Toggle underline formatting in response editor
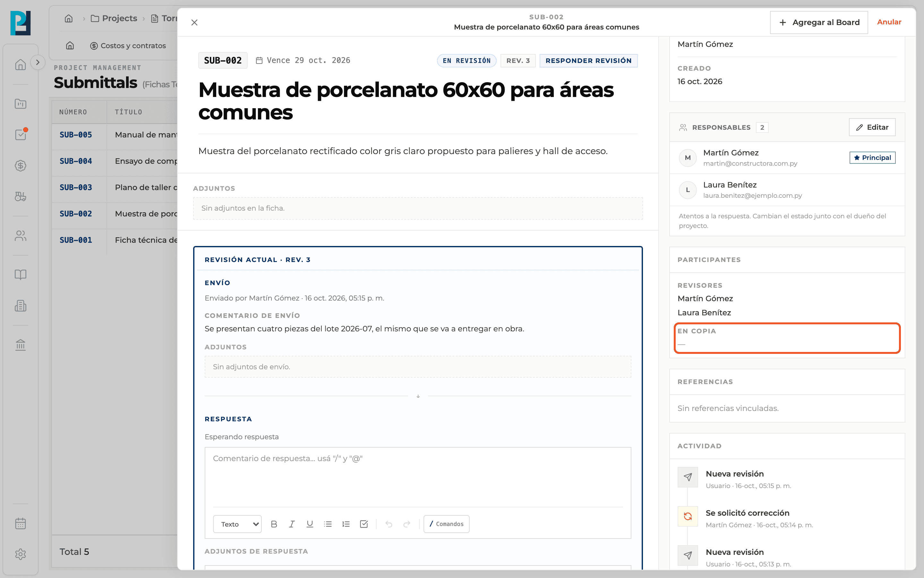The width and height of the screenshot is (924, 578). (310, 524)
